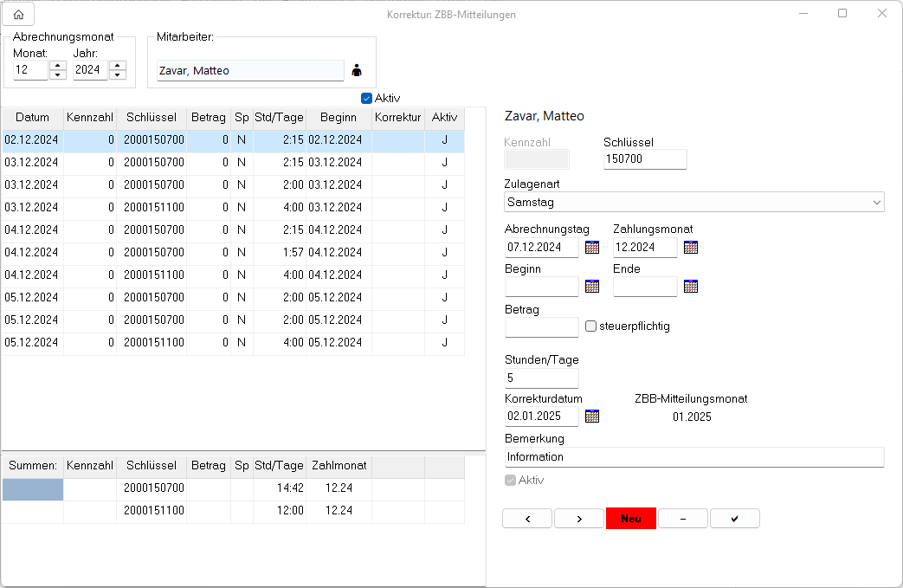
Task: Open calendar for Korrekturdatum
Action: pos(592,416)
